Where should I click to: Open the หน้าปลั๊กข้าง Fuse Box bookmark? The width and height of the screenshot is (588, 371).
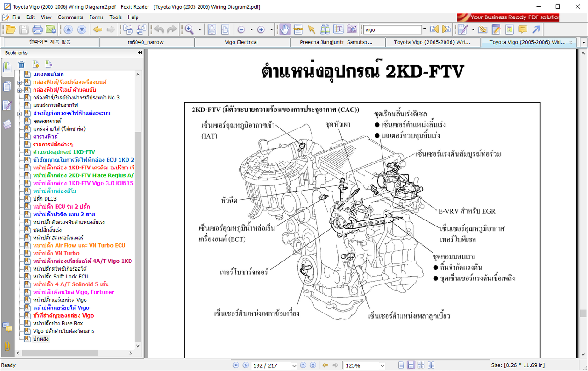point(58,323)
